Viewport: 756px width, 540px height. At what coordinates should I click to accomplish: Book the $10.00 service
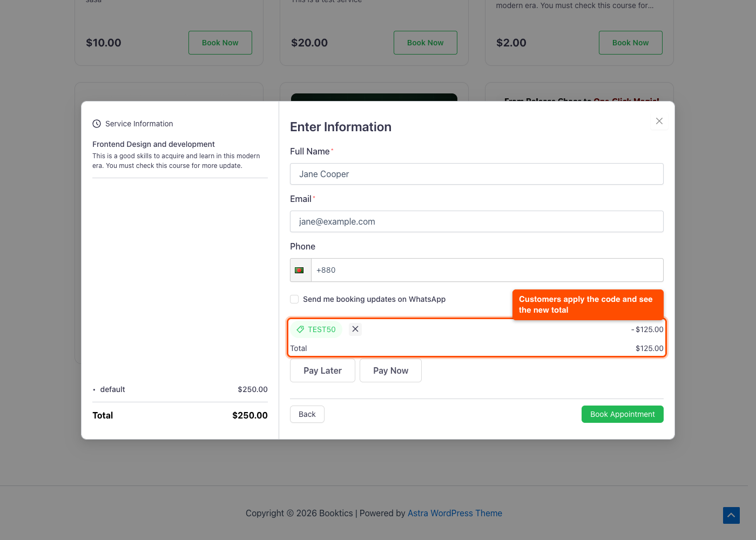tap(220, 43)
